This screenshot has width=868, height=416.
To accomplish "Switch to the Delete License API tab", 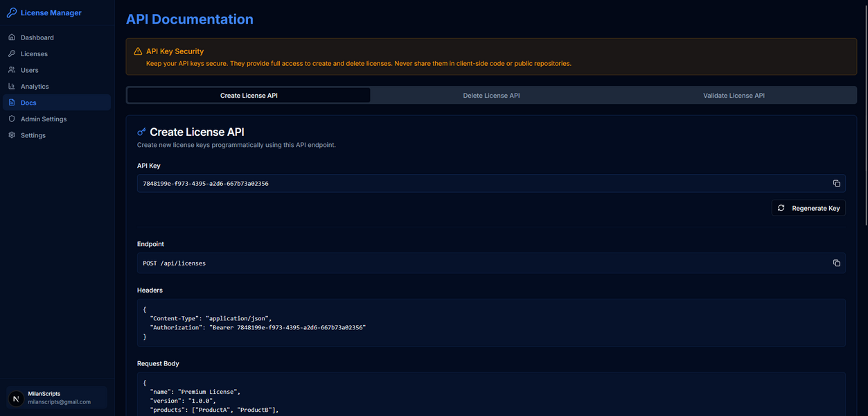I will (x=491, y=95).
